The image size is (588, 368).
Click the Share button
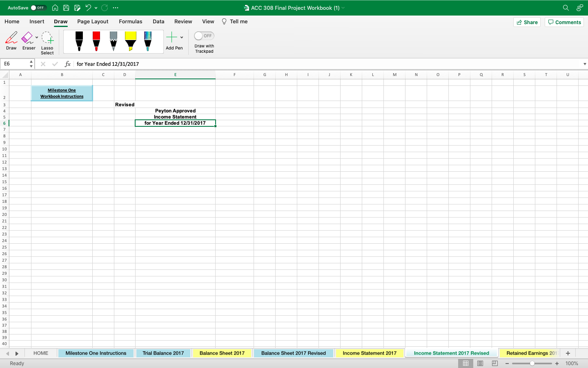pos(527,22)
